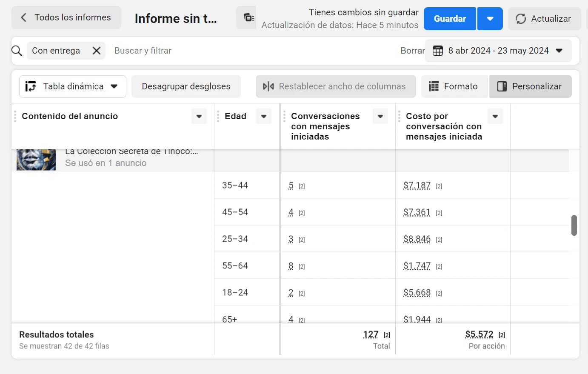
Task: Click drag handle of Contenido del anuncio column
Action: [x=15, y=116]
